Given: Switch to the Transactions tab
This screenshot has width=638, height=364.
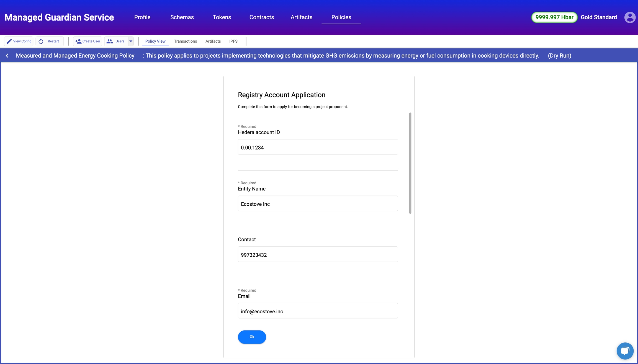Looking at the screenshot, I should coord(185,41).
